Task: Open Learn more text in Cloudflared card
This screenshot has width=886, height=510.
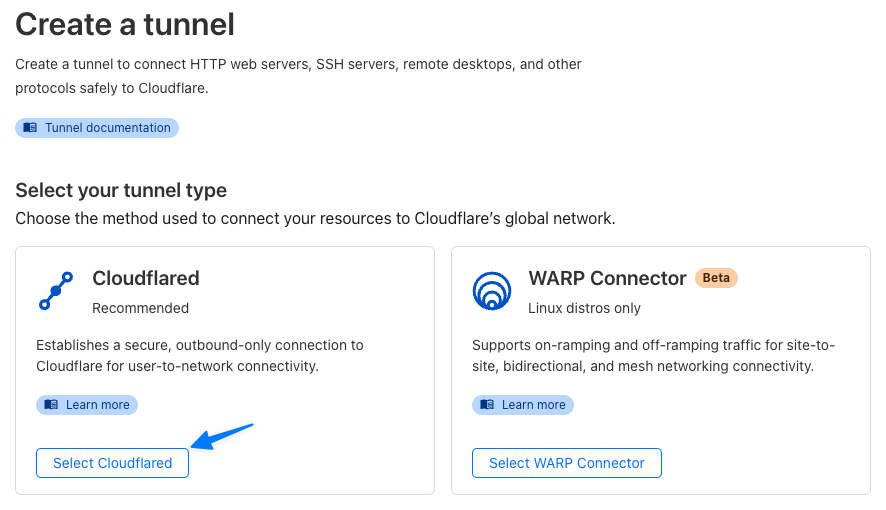Action: 98,404
